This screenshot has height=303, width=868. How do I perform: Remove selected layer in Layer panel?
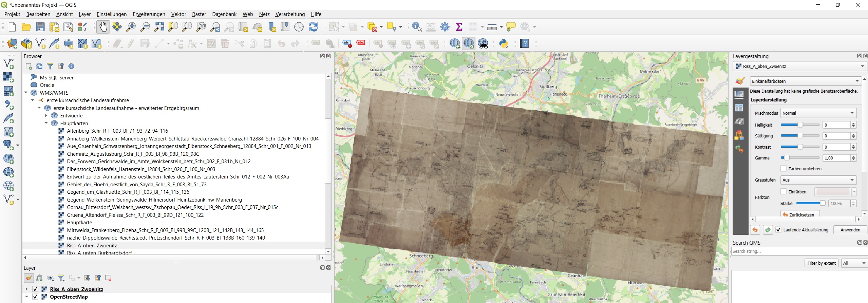click(x=108, y=278)
